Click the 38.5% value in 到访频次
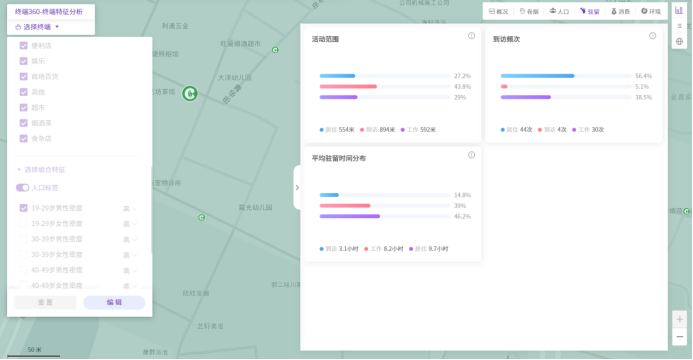Viewport: 693px width, 360px height. pyautogui.click(x=644, y=97)
